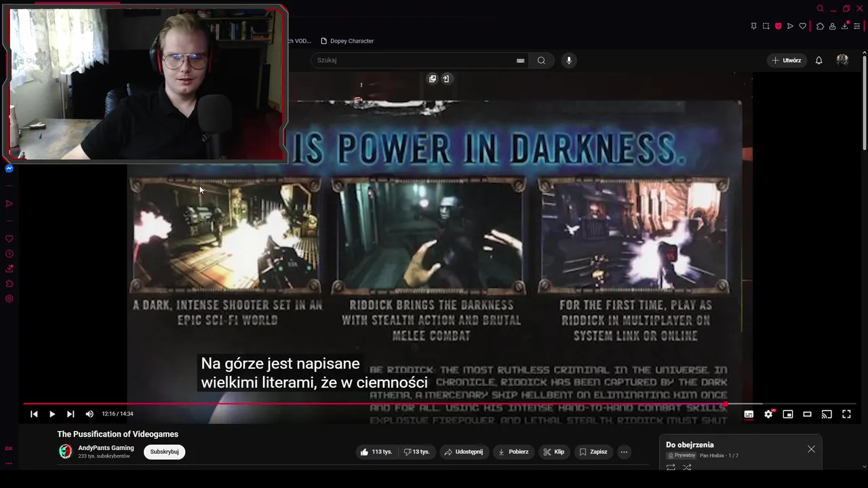The image size is (868, 488).
Task: Click the video title The Pussification of Videogames
Action: coord(118,434)
